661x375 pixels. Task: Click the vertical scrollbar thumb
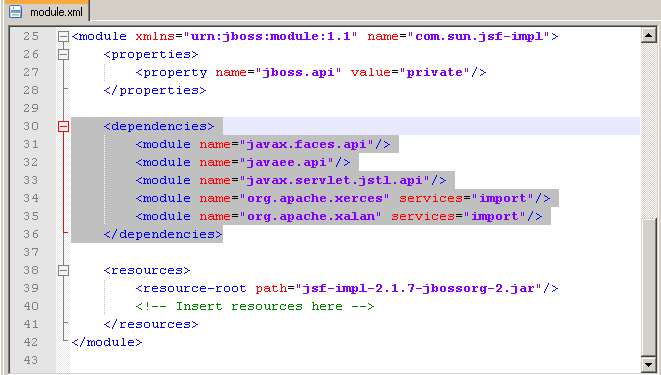(x=649, y=287)
